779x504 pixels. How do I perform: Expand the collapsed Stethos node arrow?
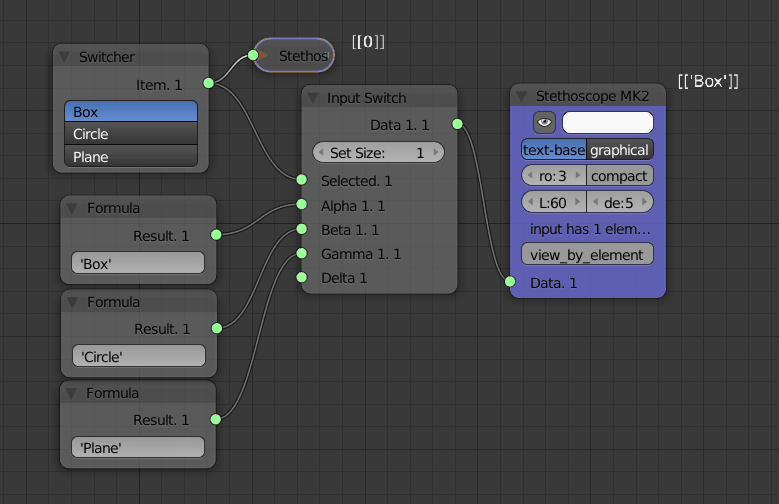[263, 55]
